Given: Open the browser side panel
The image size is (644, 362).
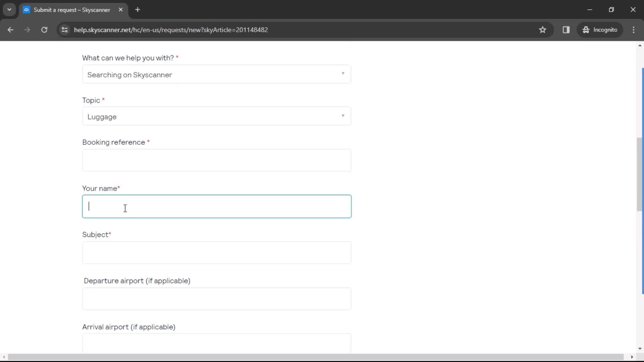Looking at the screenshot, I should click(x=566, y=30).
